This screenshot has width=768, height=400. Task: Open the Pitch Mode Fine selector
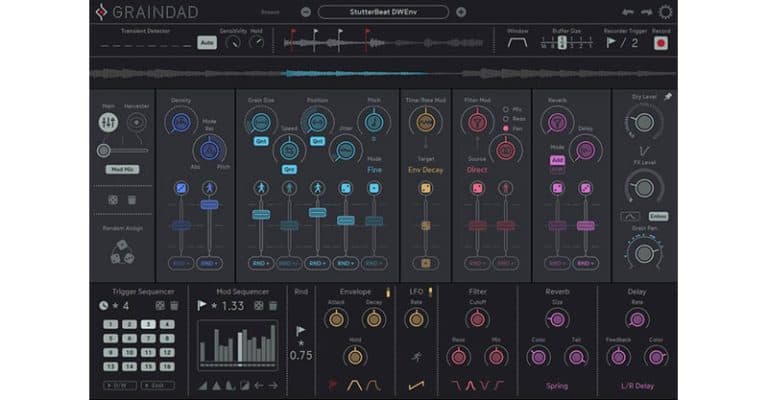pos(374,170)
